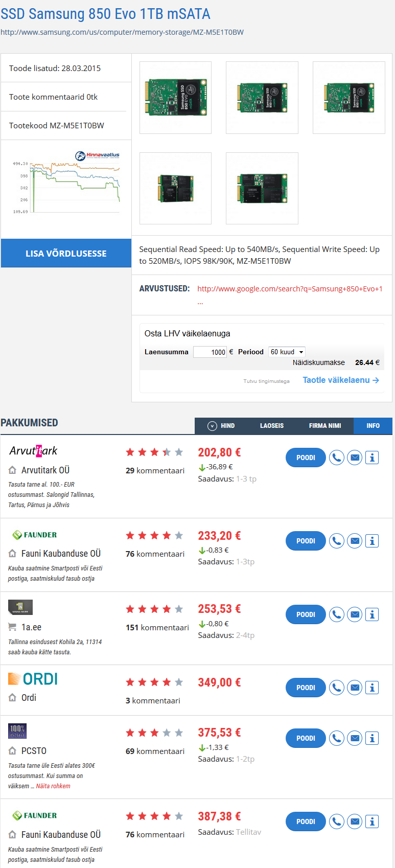Open first SSD product image thumbnail
Image resolution: width=395 pixels, height=868 pixels.
pos(175,98)
